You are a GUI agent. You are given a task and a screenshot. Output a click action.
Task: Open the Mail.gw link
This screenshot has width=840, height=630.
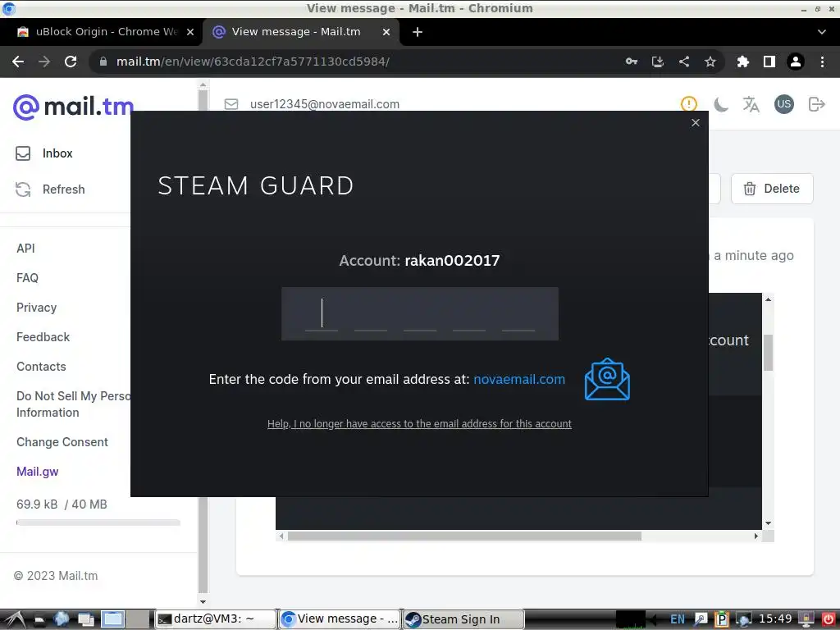[x=38, y=472]
